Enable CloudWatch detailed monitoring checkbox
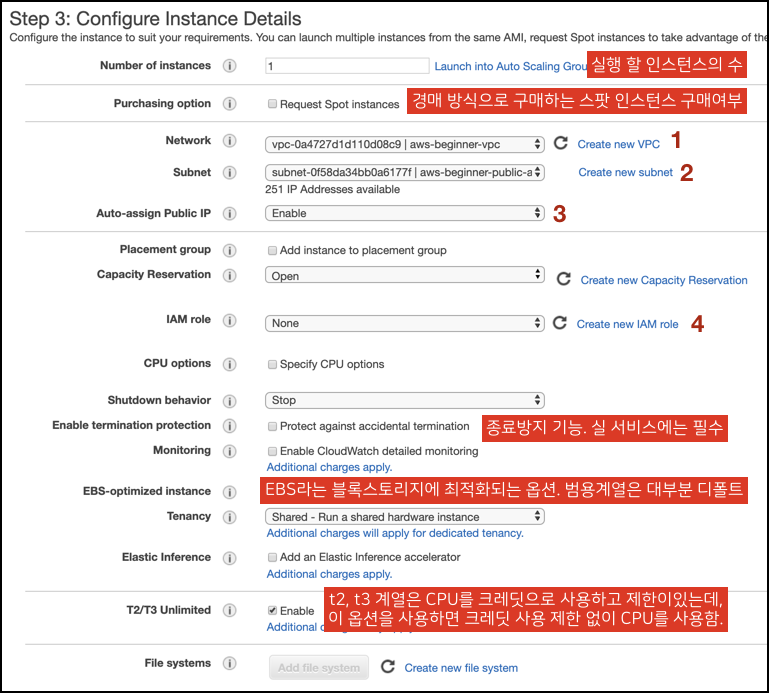Image resolution: width=769 pixels, height=693 pixels. point(272,451)
